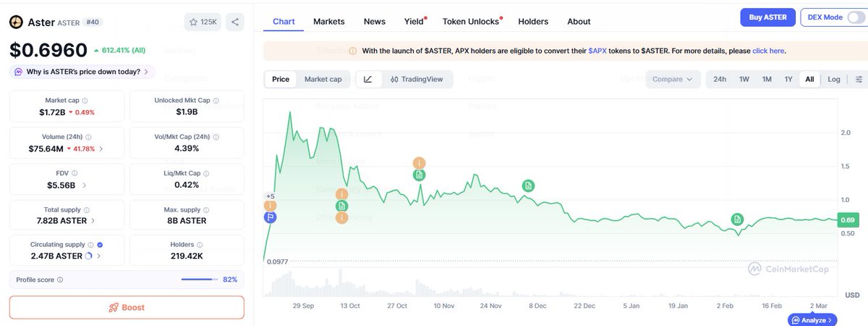The width and height of the screenshot is (868, 326).
Task: Click the FDV info icon
Action: coord(75,173)
